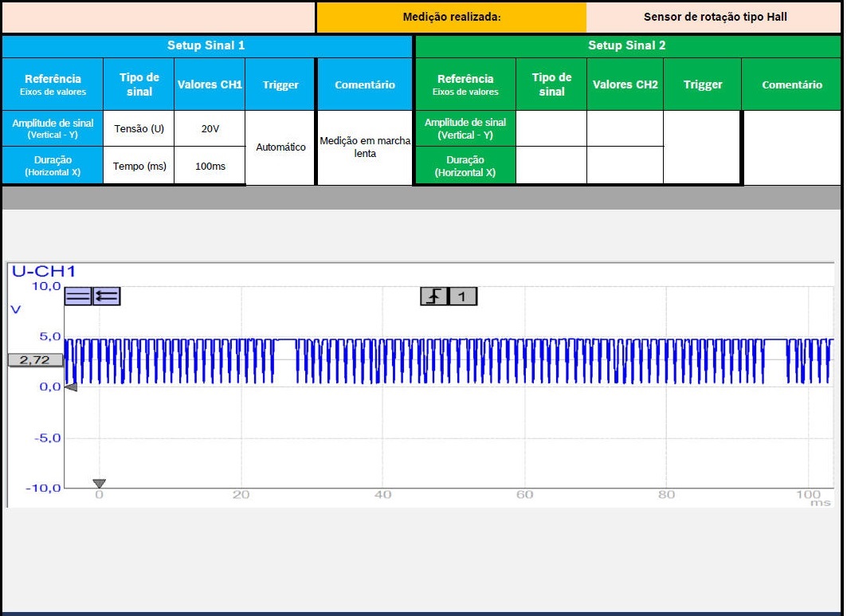This screenshot has height=616, width=847.
Task: Click the Sensor de rotação tipo Hall cell
Action: (x=715, y=17)
